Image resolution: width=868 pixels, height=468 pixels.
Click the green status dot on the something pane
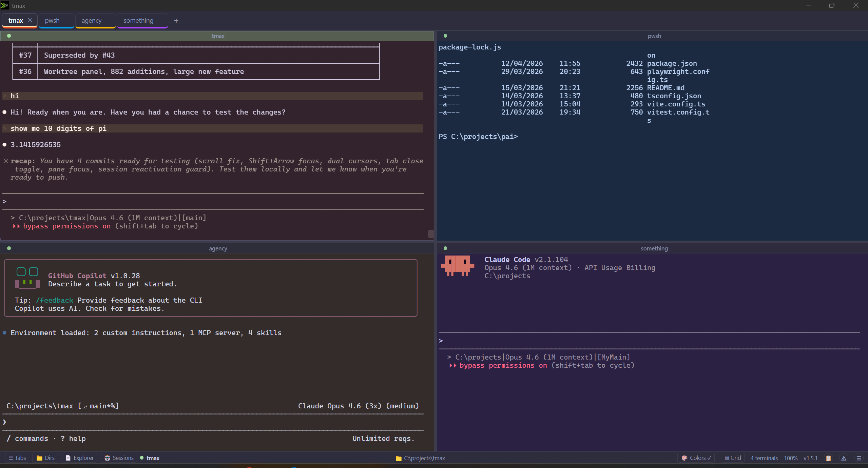[445, 248]
